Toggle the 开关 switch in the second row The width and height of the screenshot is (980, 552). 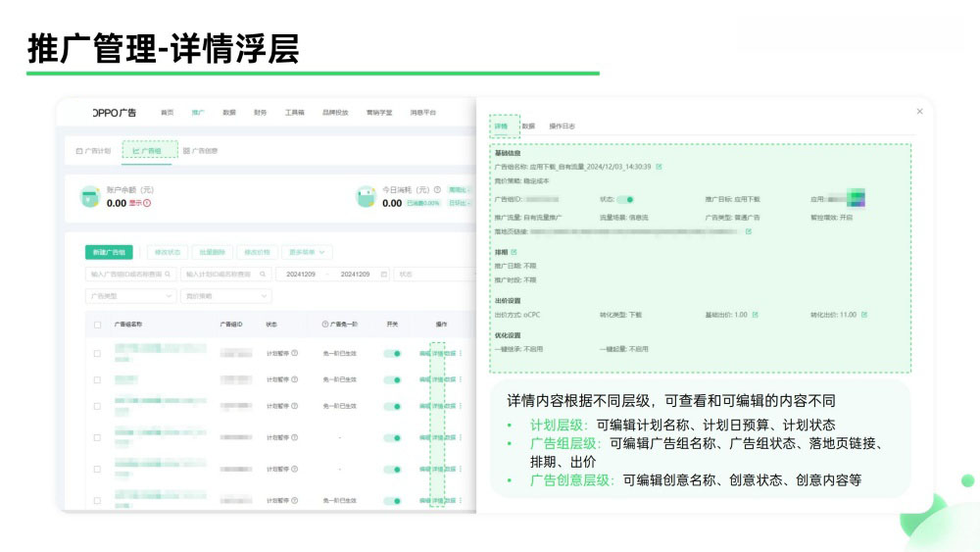click(x=393, y=380)
